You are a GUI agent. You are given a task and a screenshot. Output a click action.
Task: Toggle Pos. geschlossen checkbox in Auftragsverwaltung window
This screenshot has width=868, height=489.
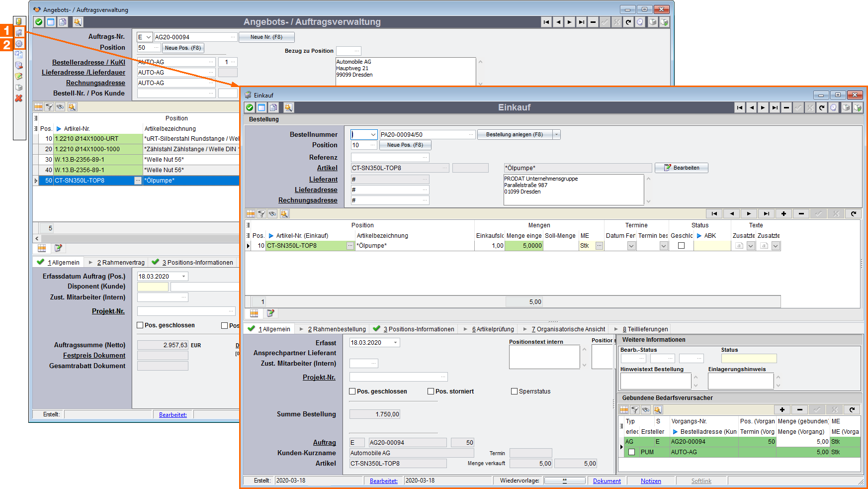140,325
